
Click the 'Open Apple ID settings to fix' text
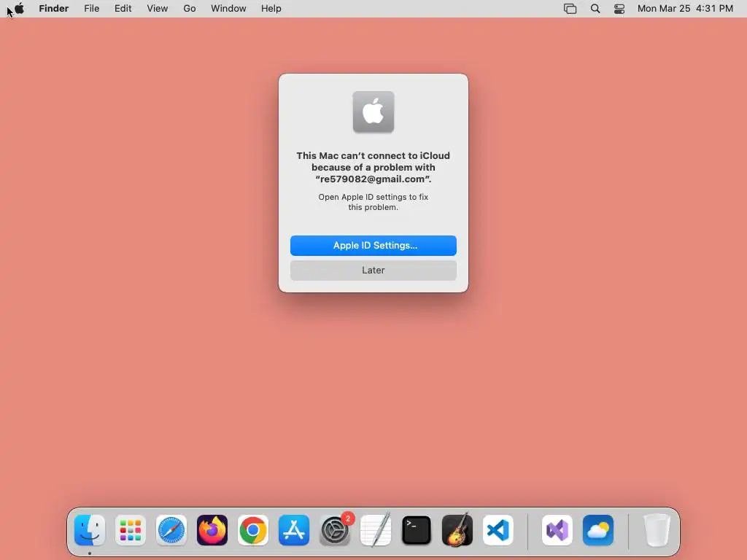pyautogui.click(x=373, y=202)
